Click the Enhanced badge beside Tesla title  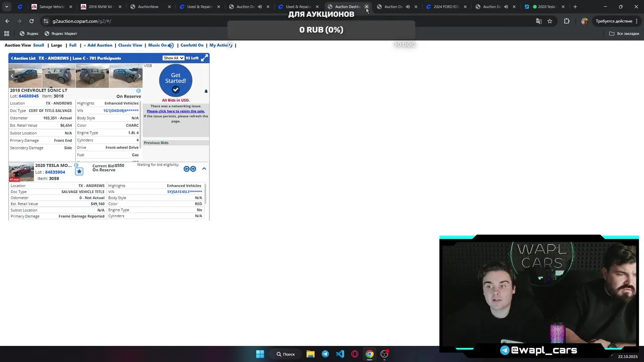76,165
